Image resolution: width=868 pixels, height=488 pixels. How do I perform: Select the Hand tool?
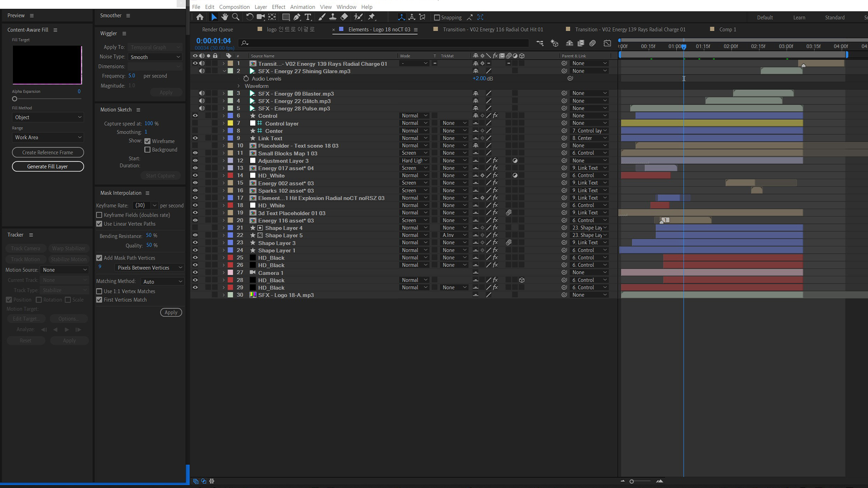pos(225,17)
